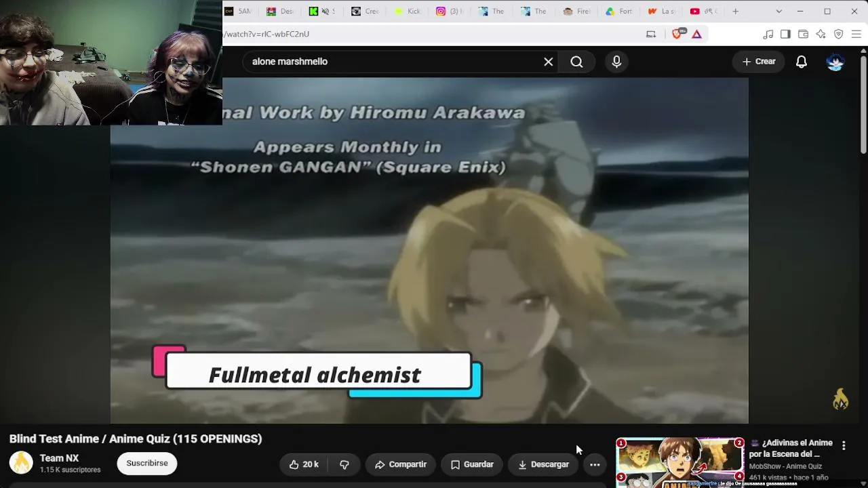
Task: Click the flame icon beside the video
Action: (840, 399)
